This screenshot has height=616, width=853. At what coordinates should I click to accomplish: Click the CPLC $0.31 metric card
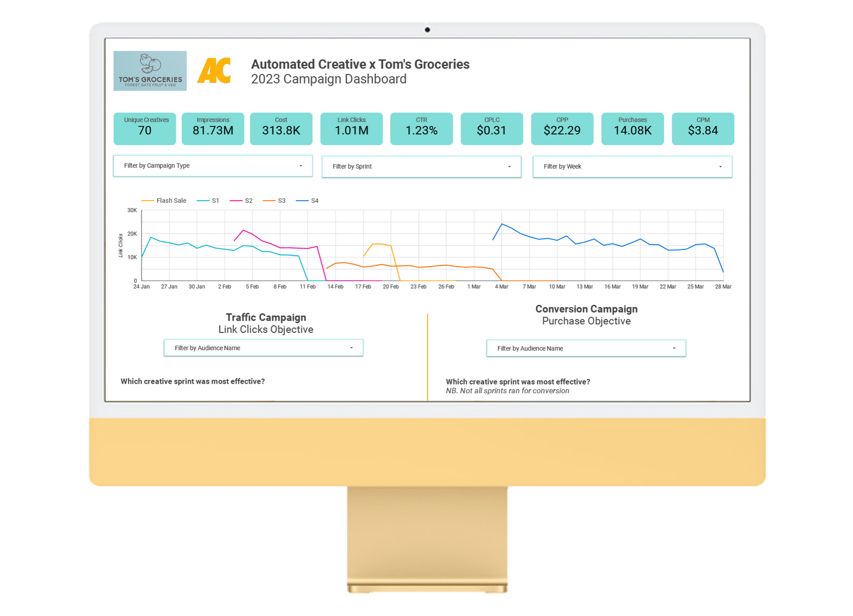[x=491, y=128]
